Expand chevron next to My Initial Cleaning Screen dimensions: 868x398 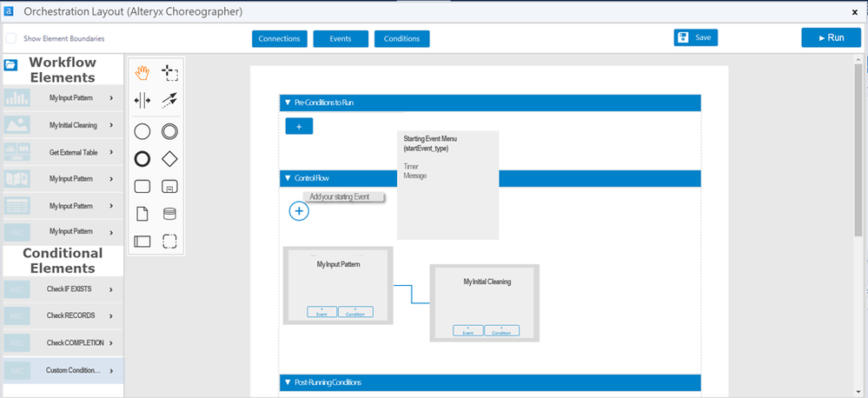pyautogui.click(x=111, y=125)
